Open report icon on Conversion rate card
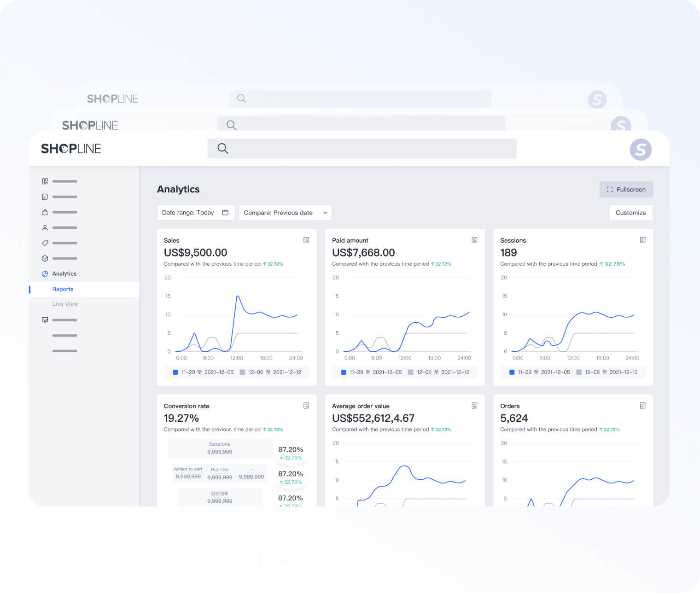Viewport: 700px width, 593px height. pyautogui.click(x=306, y=406)
